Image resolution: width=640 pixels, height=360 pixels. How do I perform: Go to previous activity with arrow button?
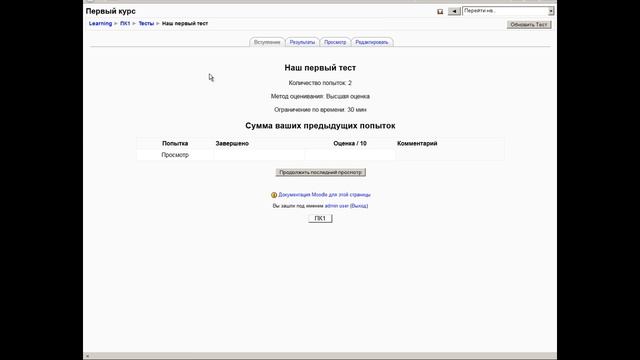(x=454, y=11)
